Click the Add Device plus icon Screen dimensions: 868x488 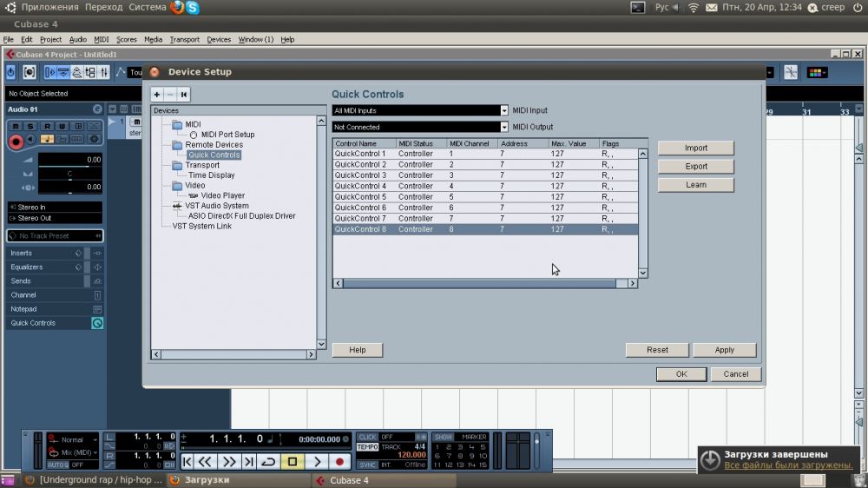[156, 95]
